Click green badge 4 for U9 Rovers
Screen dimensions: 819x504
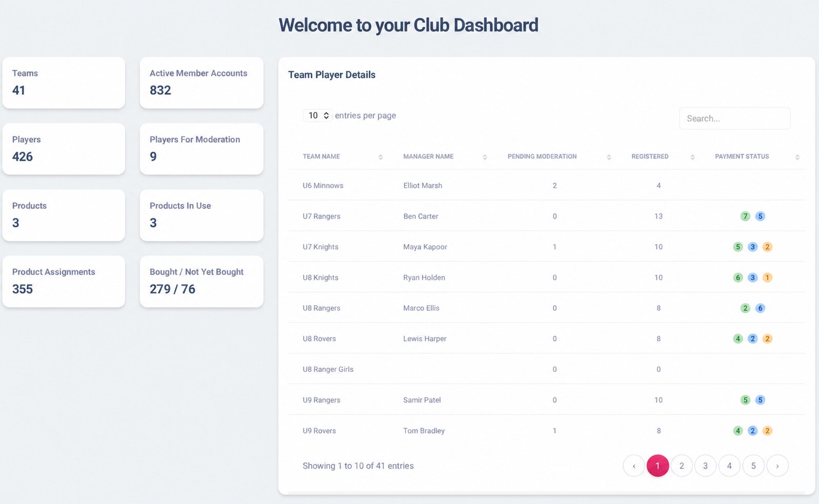pyautogui.click(x=738, y=431)
